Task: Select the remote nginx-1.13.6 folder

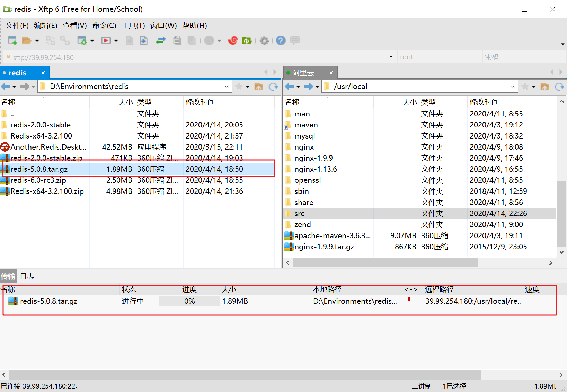Action: (x=420, y=169)
